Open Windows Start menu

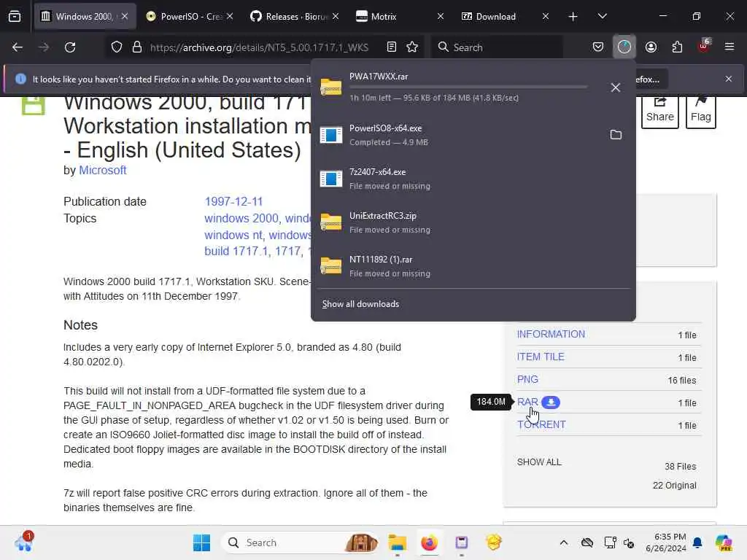pos(201,542)
